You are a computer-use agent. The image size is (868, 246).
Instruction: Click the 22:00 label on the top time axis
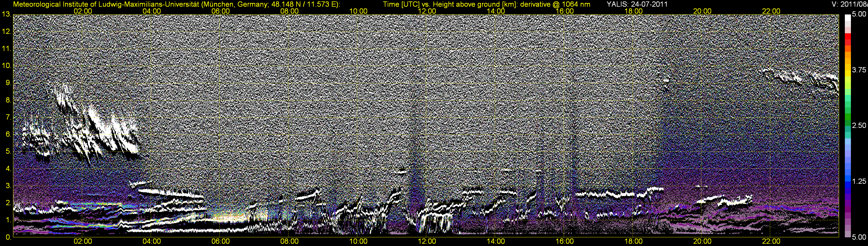[771, 11]
